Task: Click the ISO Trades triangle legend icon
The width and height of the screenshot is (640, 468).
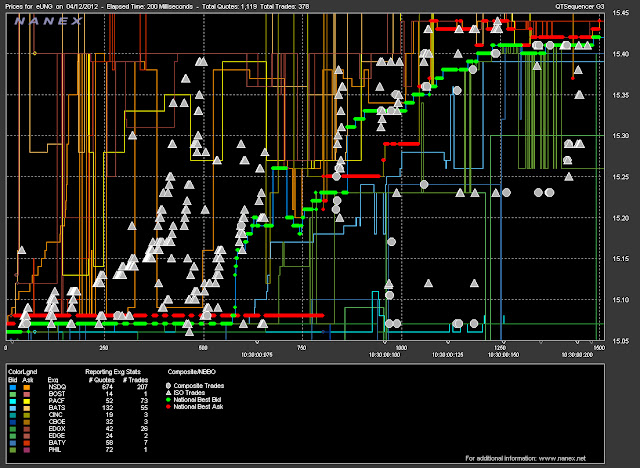Action: pyautogui.click(x=168, y=393)
